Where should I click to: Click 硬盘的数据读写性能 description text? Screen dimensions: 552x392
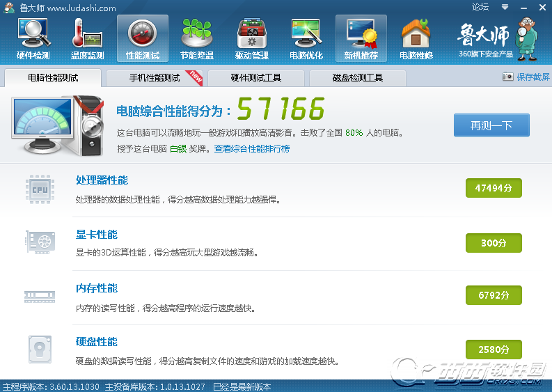click(207, 361)
